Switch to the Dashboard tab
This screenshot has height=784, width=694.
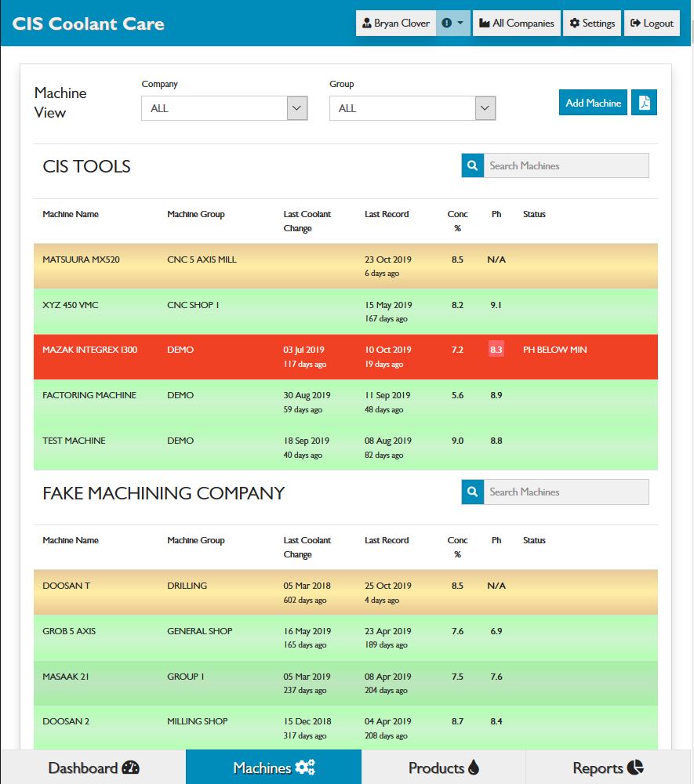coord(93,768)
